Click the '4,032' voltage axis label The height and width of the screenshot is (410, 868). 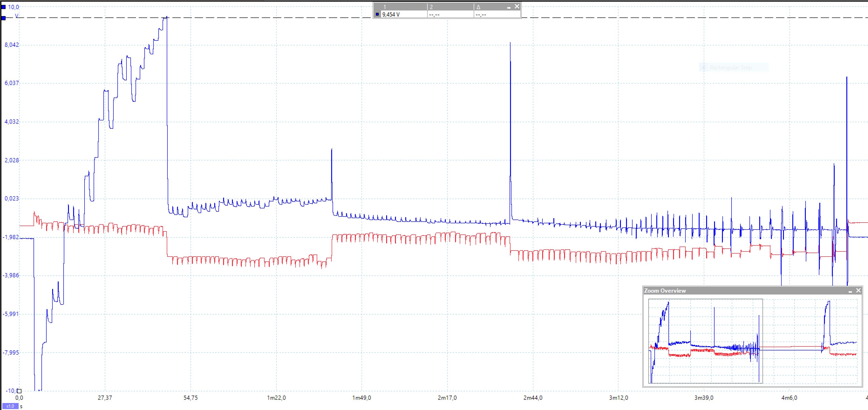[x=12, y=122]
